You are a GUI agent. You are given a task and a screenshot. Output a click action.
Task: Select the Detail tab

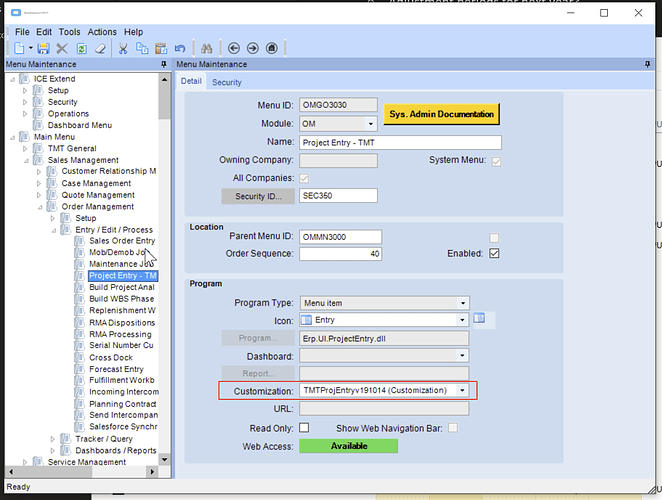click(x=191, y=81)
